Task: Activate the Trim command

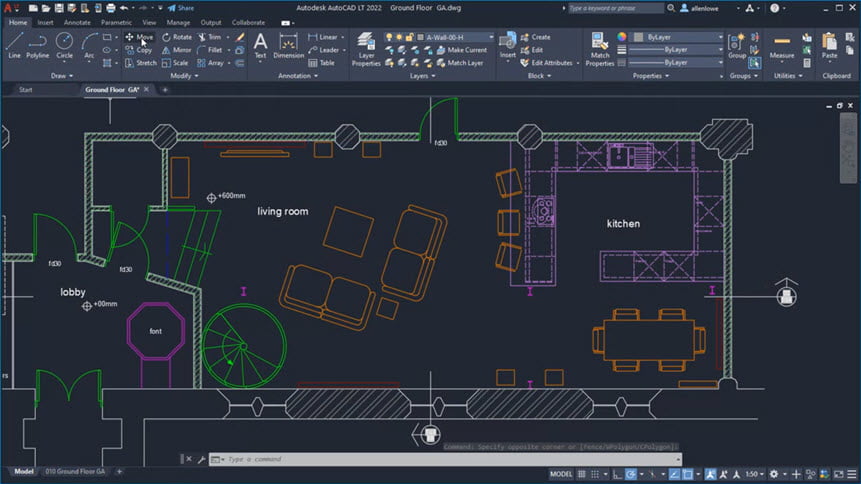Action: tap(209, 37)
